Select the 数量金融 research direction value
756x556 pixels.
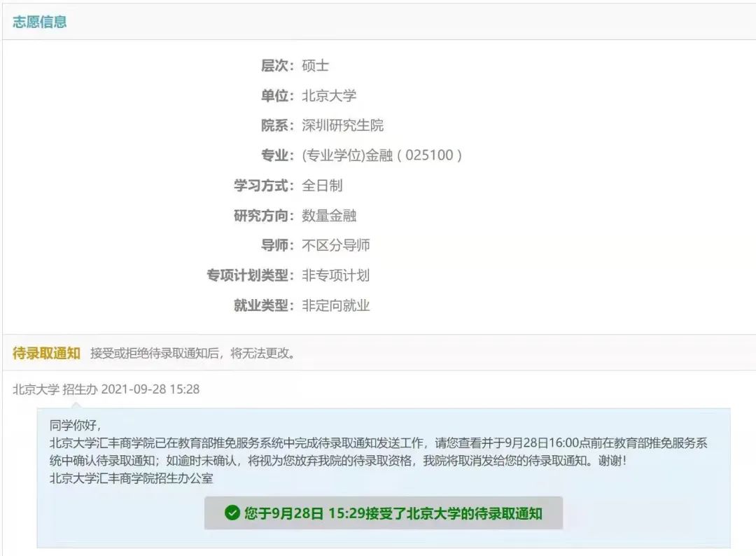coord(329,216)
